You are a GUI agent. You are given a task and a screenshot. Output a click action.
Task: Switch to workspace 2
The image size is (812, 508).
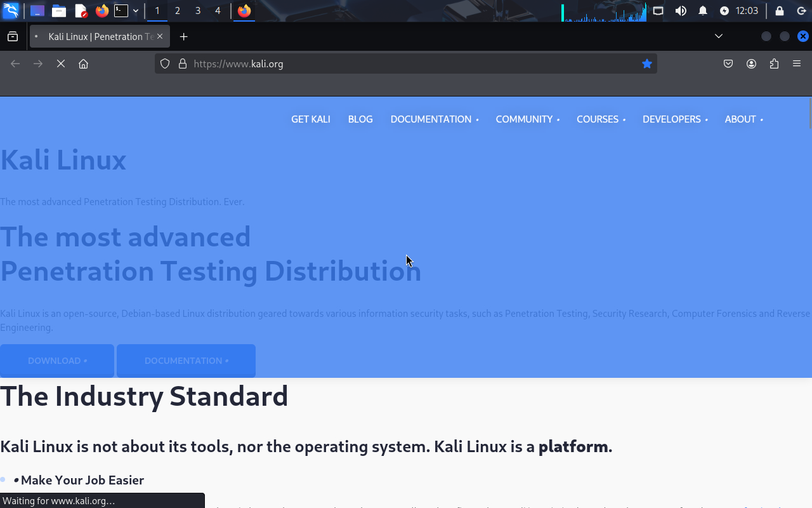(x=178, y=11)
